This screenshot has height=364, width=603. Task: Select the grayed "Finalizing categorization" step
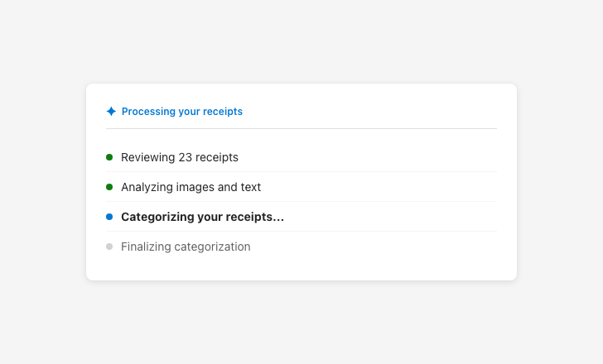(x=186, y=247)
